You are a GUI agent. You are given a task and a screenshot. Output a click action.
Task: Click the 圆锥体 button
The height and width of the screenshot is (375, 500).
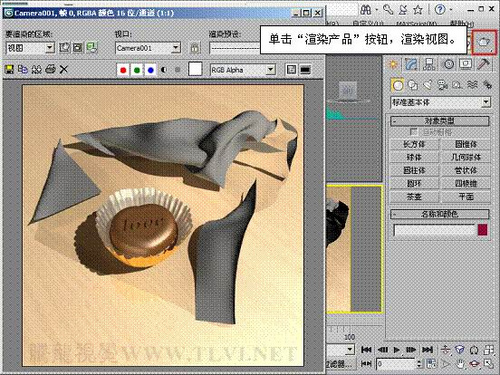pos(466,144)
